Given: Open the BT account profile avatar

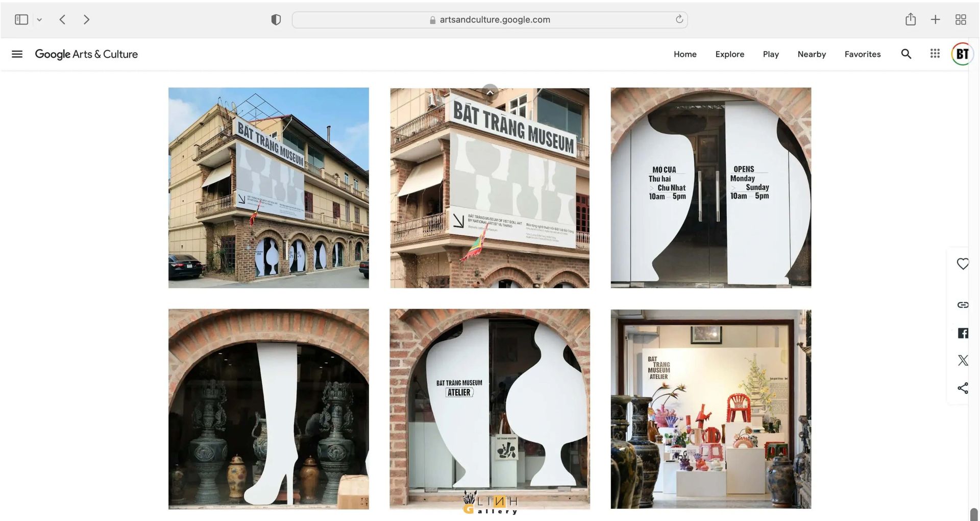Looking at the screenshot, I should tap(962, 54).
